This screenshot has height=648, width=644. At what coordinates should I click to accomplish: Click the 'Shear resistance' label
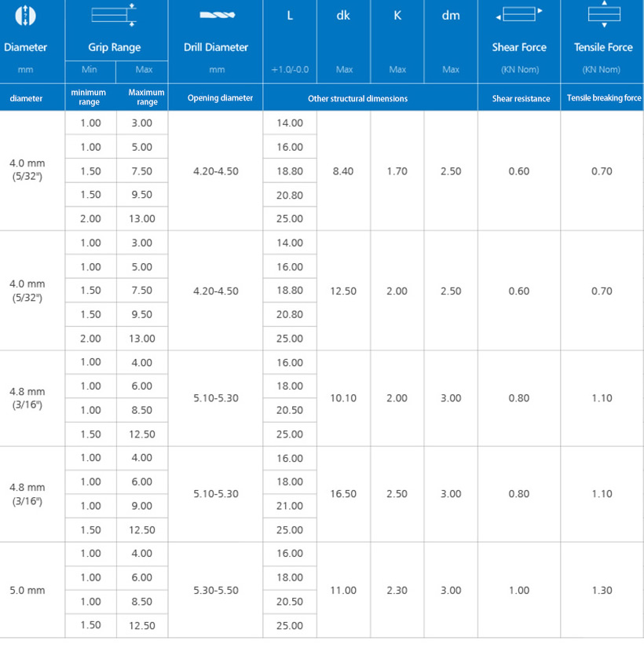coord(520,98)
